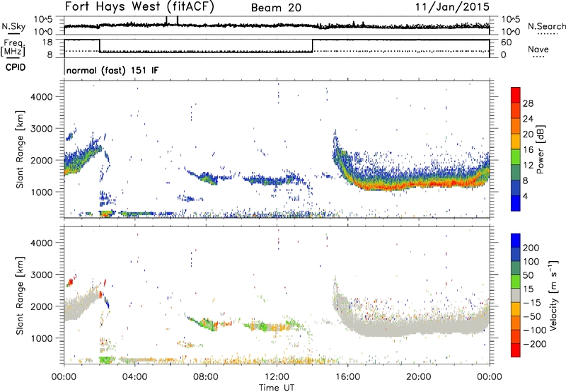Click the 'CPID' label

(16, 67)
